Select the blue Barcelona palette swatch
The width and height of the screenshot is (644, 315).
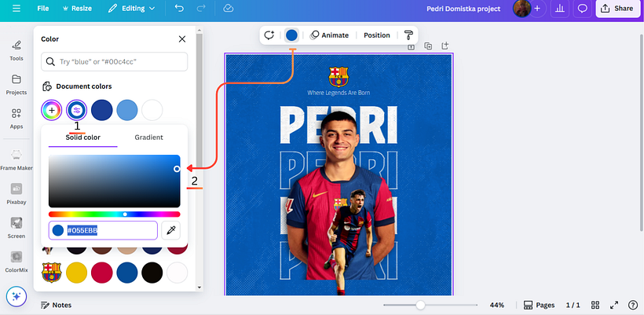[127, 273]
